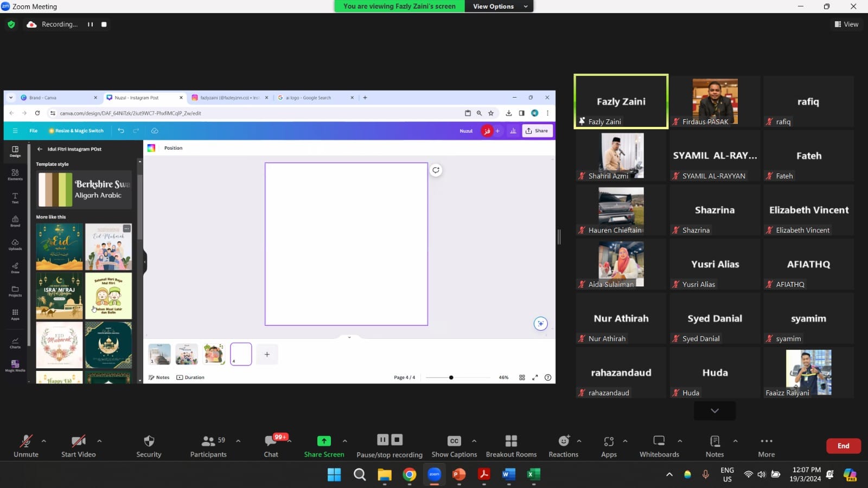Click the Chat icon with 99+ badge

[x=271, y=441]
